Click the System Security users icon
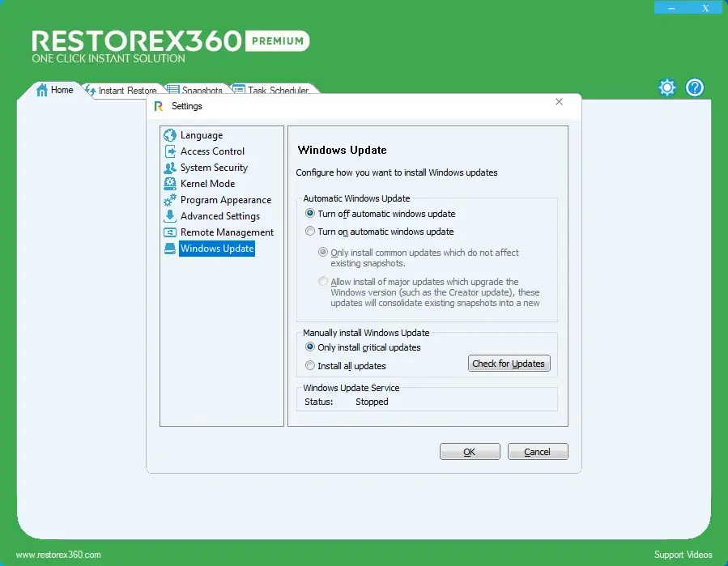The height and width of the screenshot is (566, 728). (x=169, y=168)
